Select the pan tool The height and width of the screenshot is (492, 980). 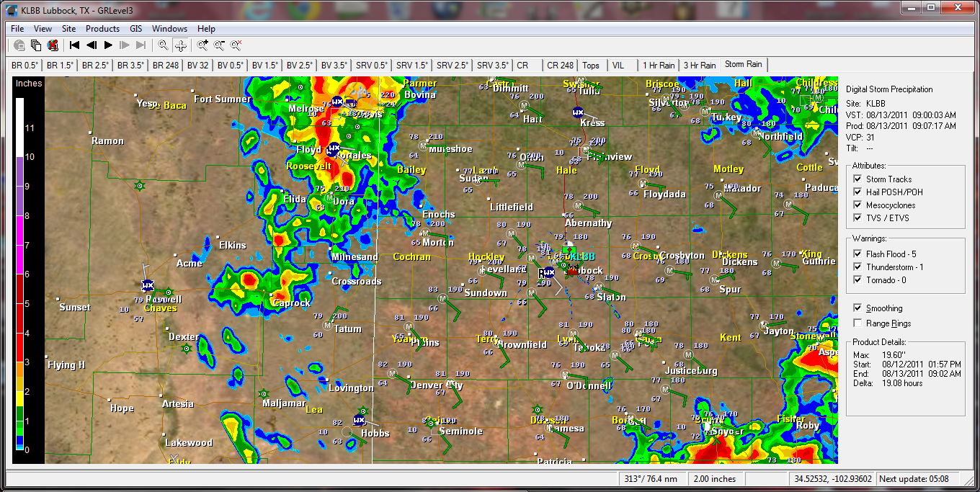coord(182,45)
